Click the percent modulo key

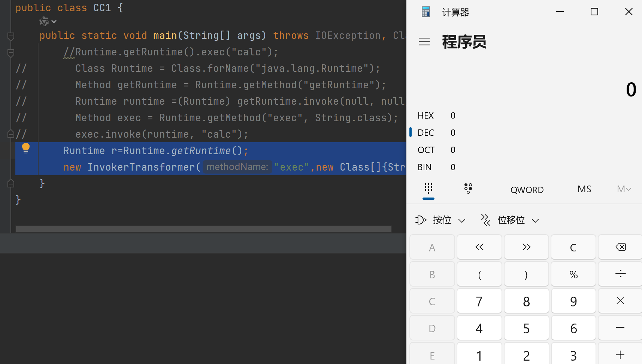pyautogui.click(x=573, y=274)
